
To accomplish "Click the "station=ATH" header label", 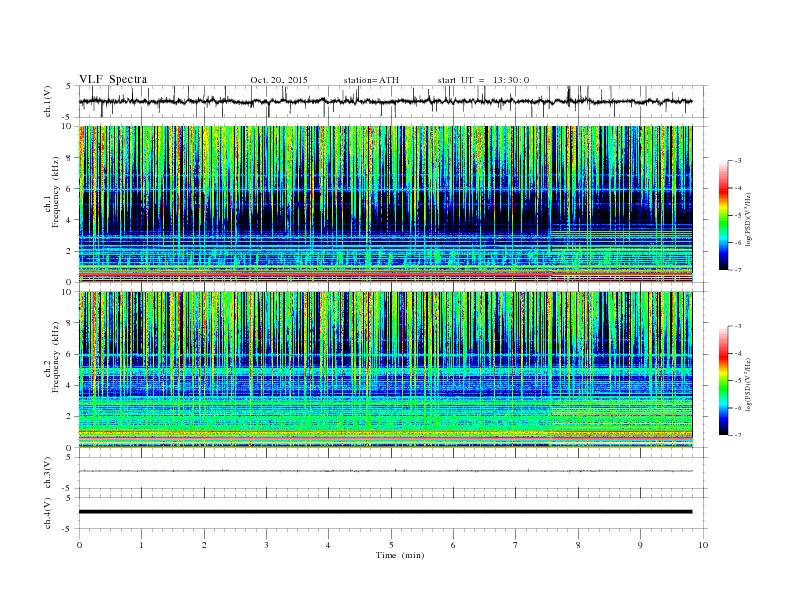I will coord(371,80).
